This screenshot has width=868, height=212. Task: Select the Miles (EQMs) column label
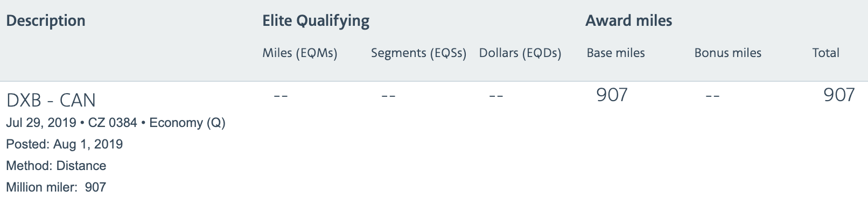pos(300,53)
